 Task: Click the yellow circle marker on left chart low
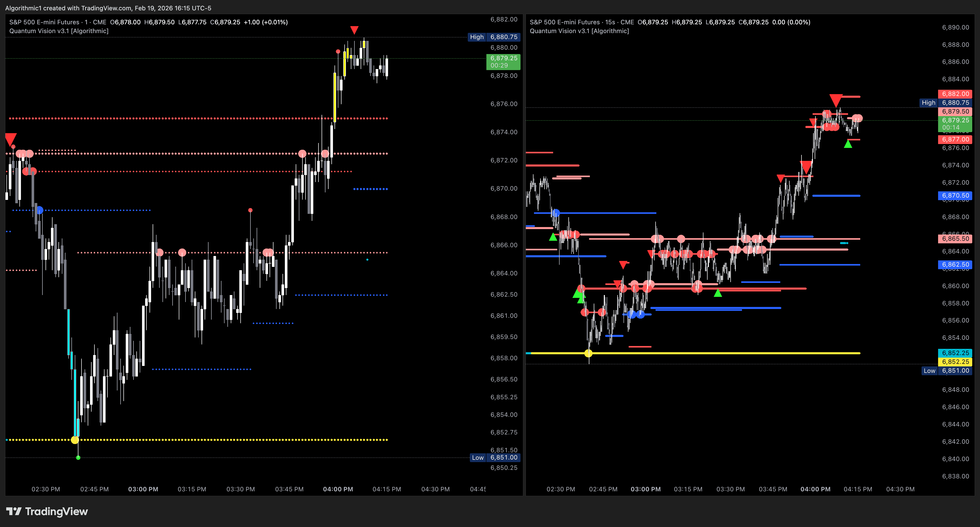tap(75, 440)
